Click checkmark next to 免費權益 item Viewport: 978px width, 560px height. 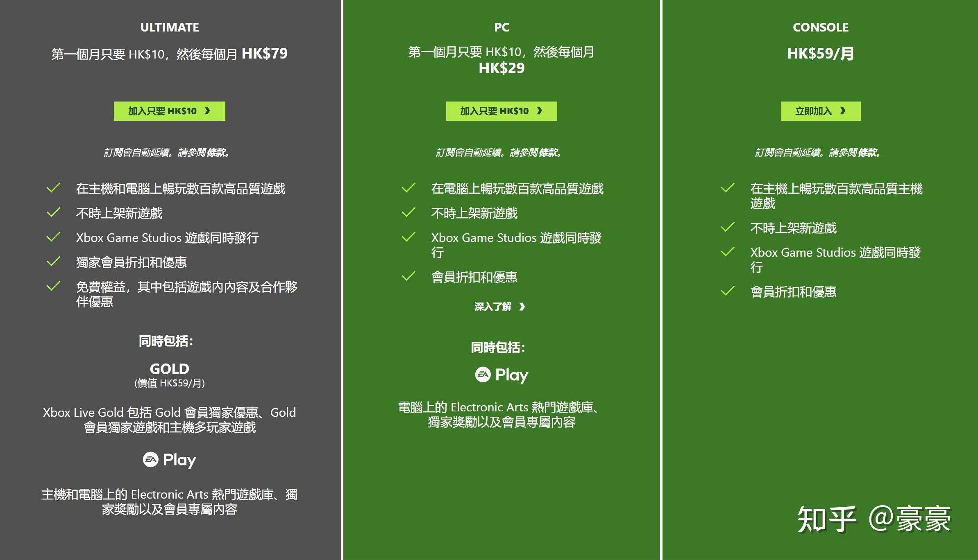pyautogui.click(x=54, y=286)
